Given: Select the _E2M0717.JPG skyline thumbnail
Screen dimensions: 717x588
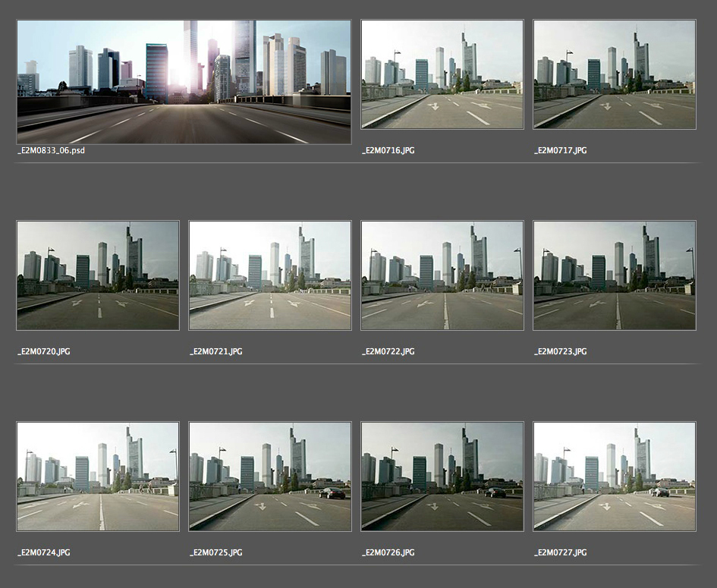Looking at the screenshot, I should pos(615,74).
